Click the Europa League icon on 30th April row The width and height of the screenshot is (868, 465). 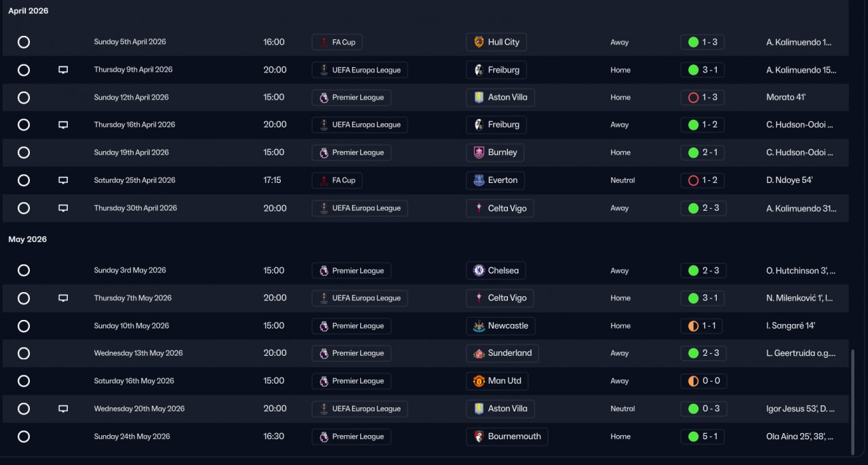(324, 208)
